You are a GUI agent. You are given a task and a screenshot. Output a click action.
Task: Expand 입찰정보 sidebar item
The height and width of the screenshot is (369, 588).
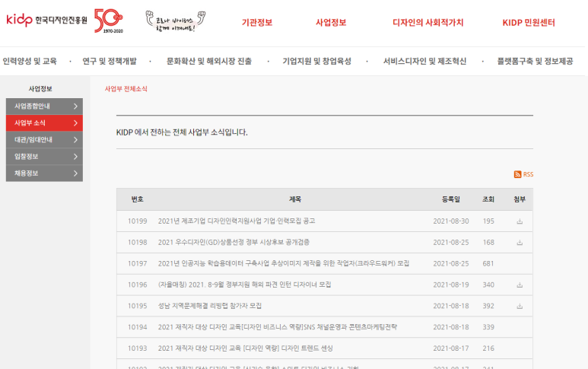44,157
